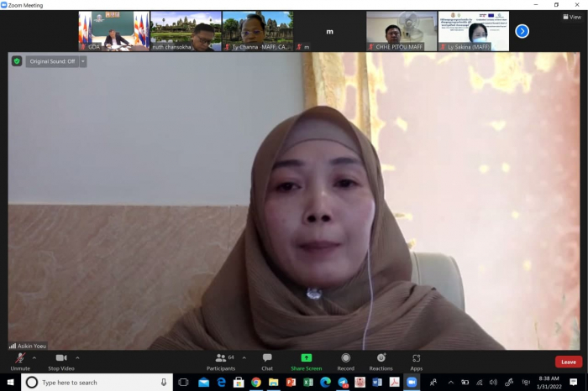Open the Reactions menu

point(381,359)
